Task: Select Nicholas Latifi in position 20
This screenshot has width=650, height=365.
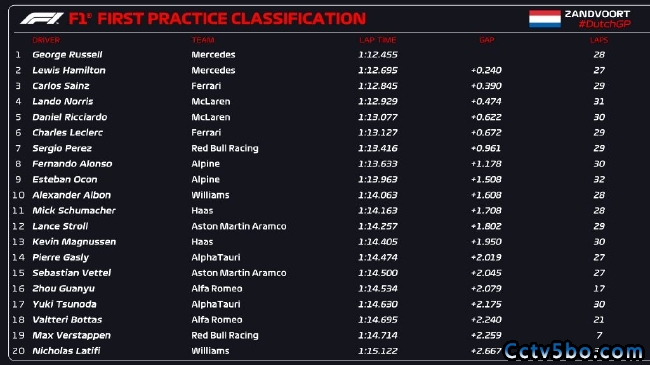Action: tap(66, 351)
